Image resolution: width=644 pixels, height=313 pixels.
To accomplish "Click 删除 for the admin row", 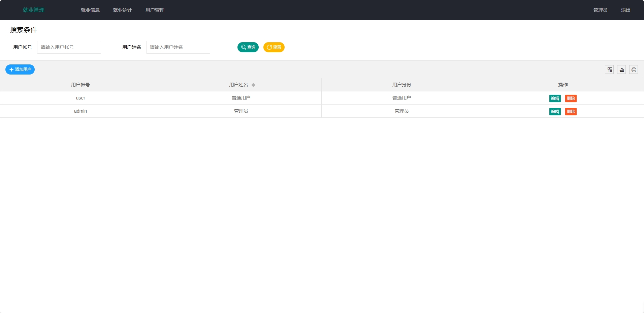I will [571, 112].
